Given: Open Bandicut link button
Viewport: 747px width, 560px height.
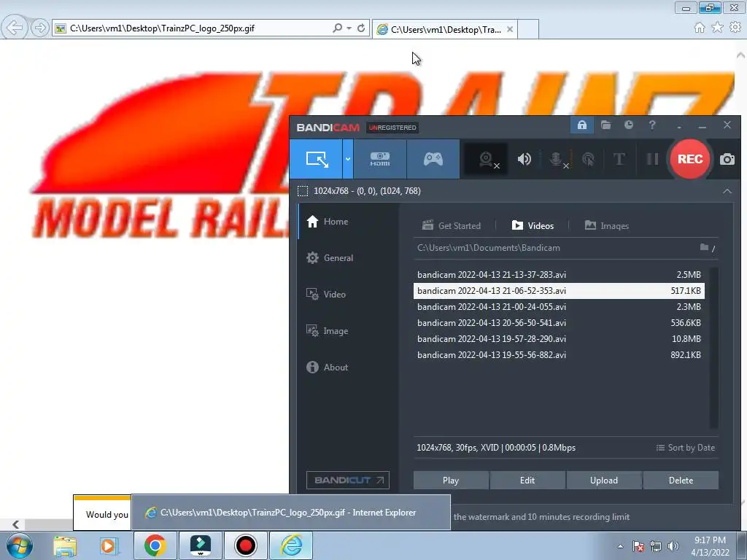Looking at the screenshot, I should (348, 480).
